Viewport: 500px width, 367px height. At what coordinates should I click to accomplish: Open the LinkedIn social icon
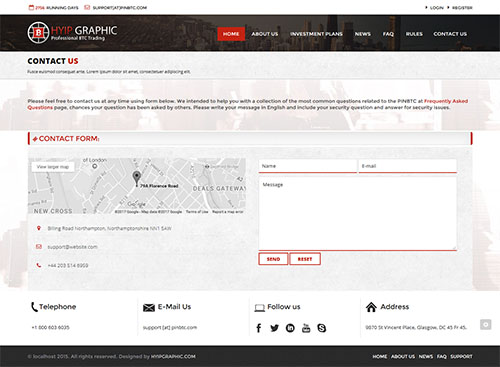pos(290,328)
